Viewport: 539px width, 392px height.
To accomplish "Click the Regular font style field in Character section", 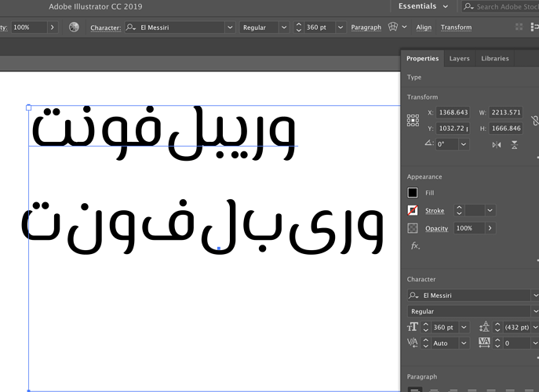I will coord(469,311).
